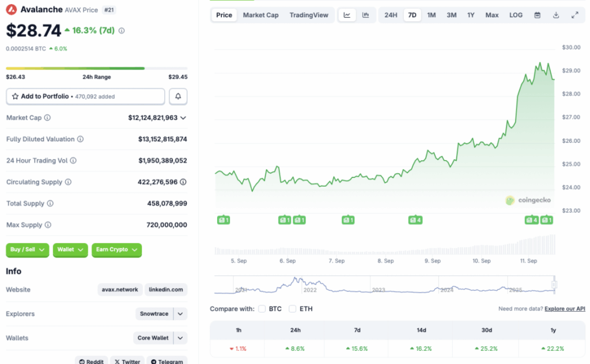Click Market Cap info icon
This screenshot has width=590, height=364.
(47, 117)
